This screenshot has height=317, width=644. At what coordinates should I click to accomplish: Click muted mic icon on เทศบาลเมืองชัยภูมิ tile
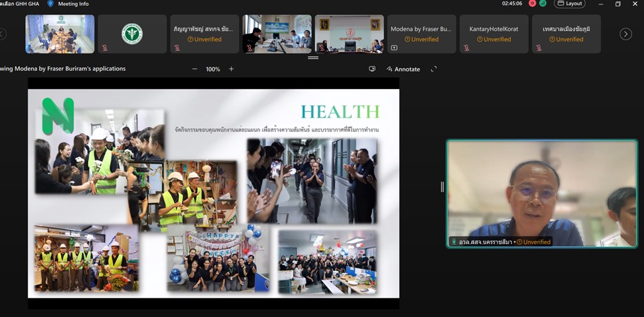pyautogui.click(x=539, y=48)
